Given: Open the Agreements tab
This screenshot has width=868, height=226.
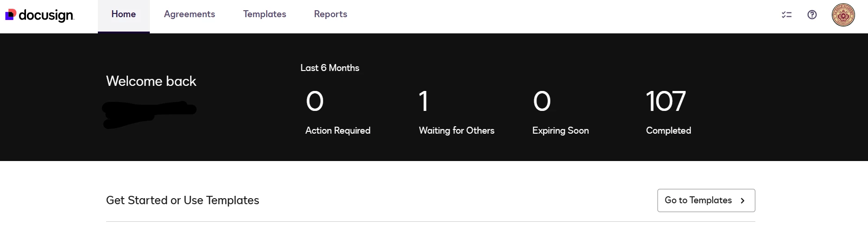Looking at the screenshot, I should pyautogui.click(x=189, y=14).
